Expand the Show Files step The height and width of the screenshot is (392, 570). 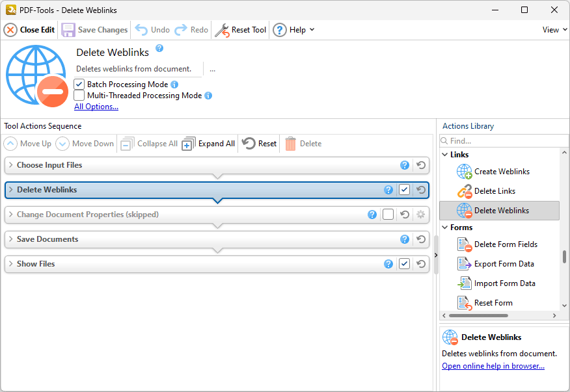[10, 264]
